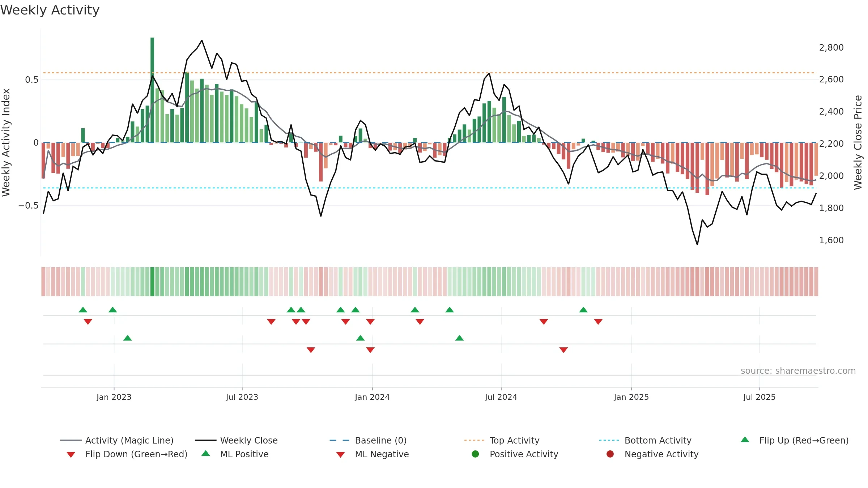868x488 pixels.
Task: Click the Negative Activity red circle legend icon
Action: point(610,454)
